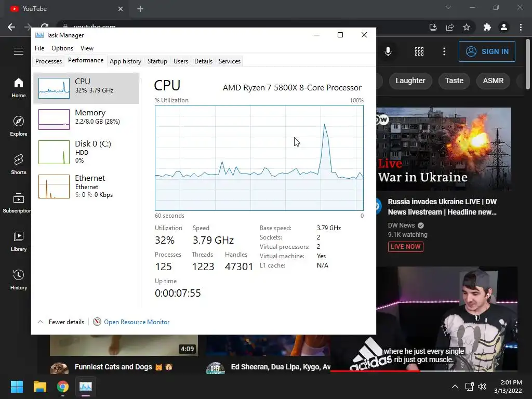This screenshot has width=532, height=399.
Task: Click Chrome icon in taskbar
Action: pos(63,387)
